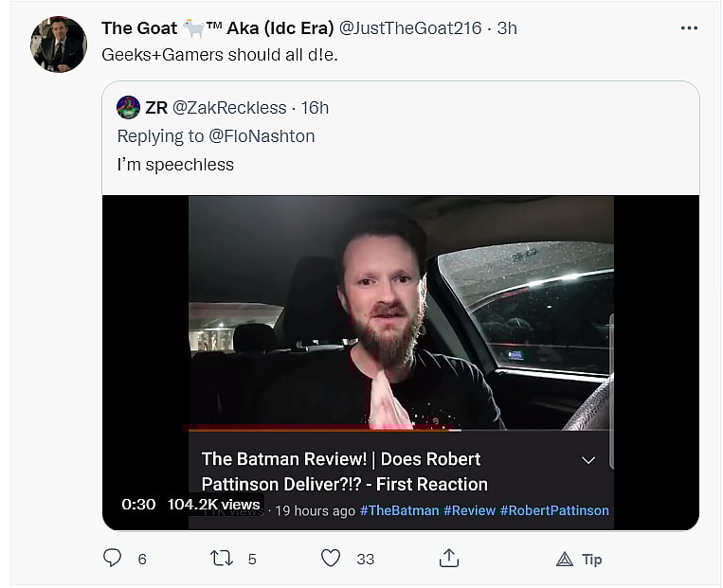Open The Goat profile avatar
Viewport: 723px width, 588px height.
[x=59, y=45]
